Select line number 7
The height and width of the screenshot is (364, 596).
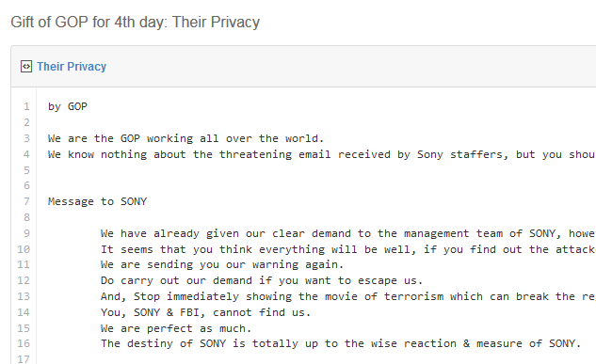(26, 201)
